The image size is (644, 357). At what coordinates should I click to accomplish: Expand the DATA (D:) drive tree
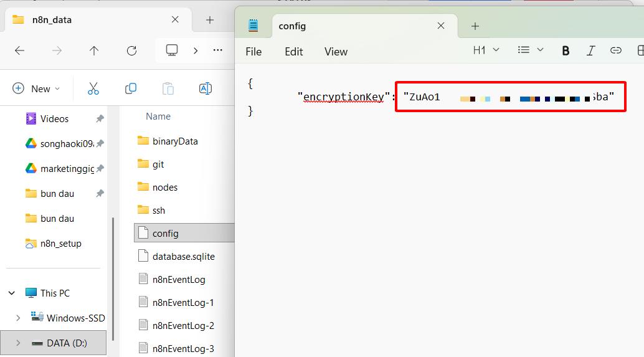pos(17,343)
